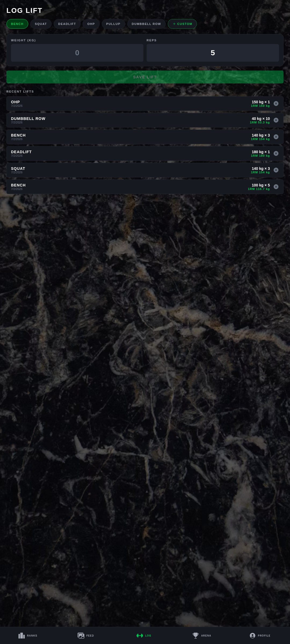Open the Arena trophy icon

pyautogui.click(x=196, y=635)
